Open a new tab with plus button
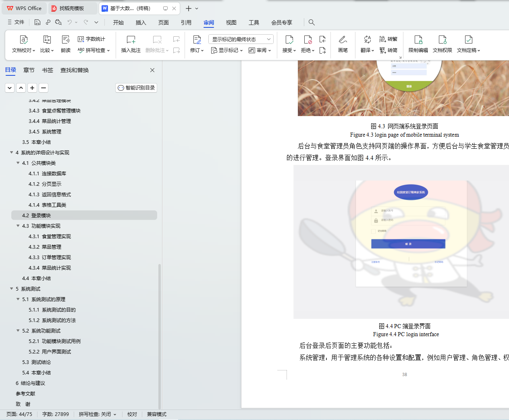The image size is (509, 420). (188, 8)
